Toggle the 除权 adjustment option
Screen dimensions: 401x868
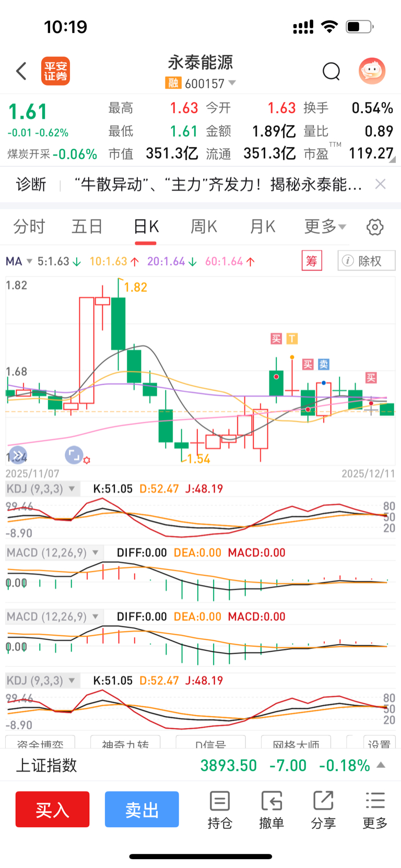367,260
